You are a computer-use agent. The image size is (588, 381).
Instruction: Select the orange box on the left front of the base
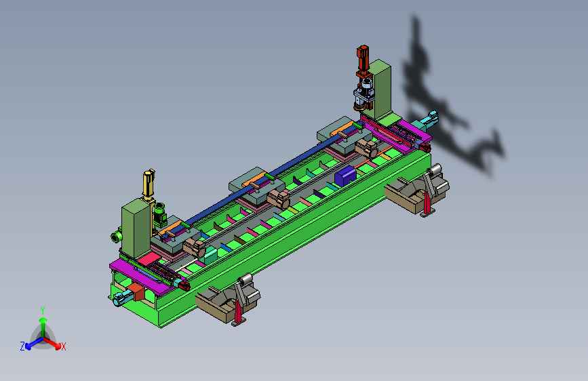pyautogui.click(x=136, y=292)
